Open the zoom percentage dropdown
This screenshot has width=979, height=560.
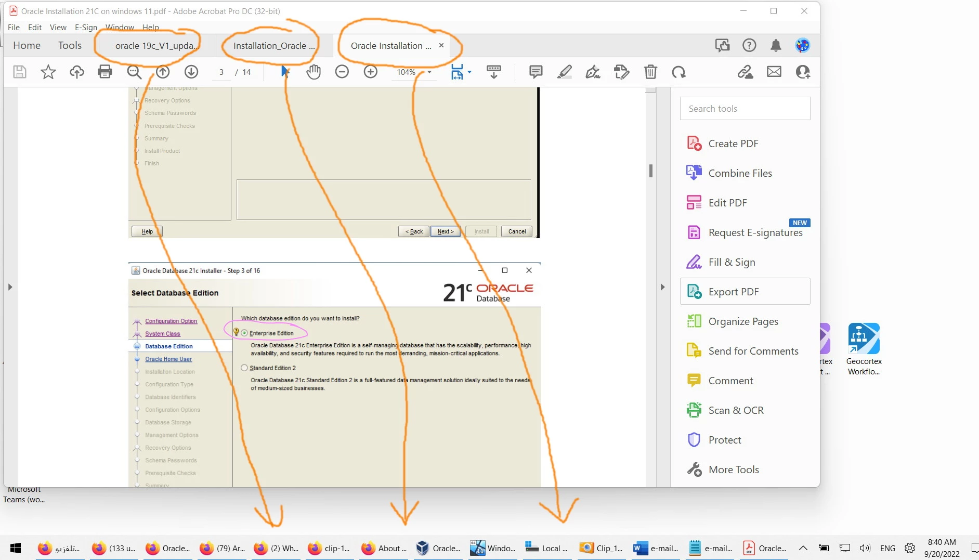coord(429,72)
